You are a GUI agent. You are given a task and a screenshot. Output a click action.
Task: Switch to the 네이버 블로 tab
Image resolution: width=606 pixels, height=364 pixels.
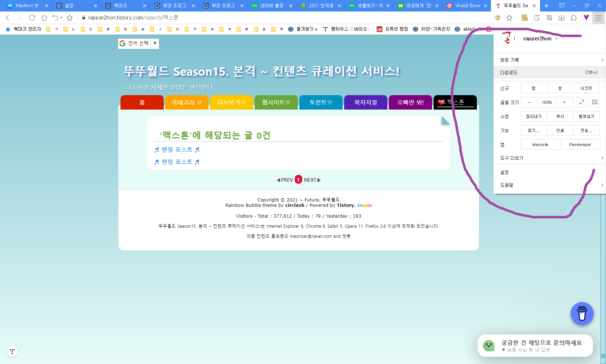pos(272,6)
